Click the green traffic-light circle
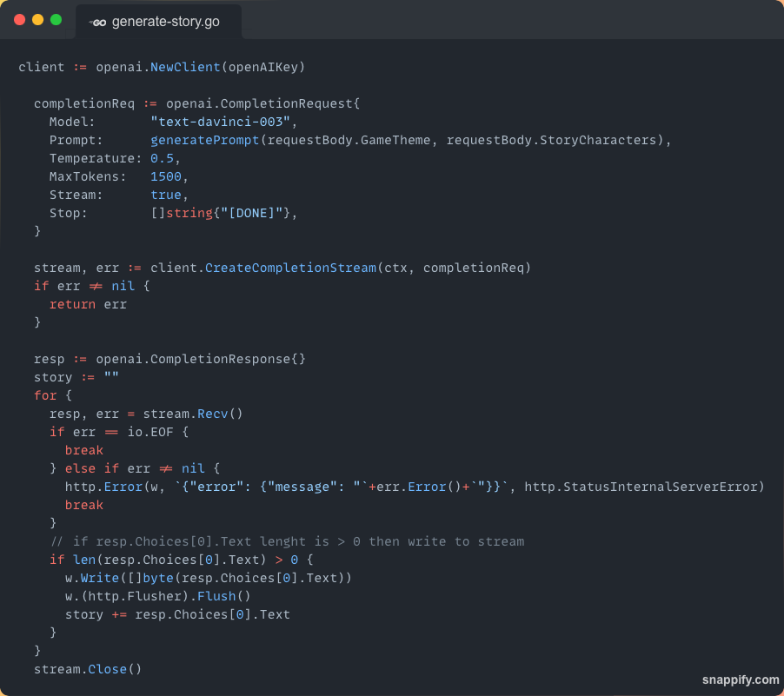This screenshot has height=696, width=784. coord(54,17)
